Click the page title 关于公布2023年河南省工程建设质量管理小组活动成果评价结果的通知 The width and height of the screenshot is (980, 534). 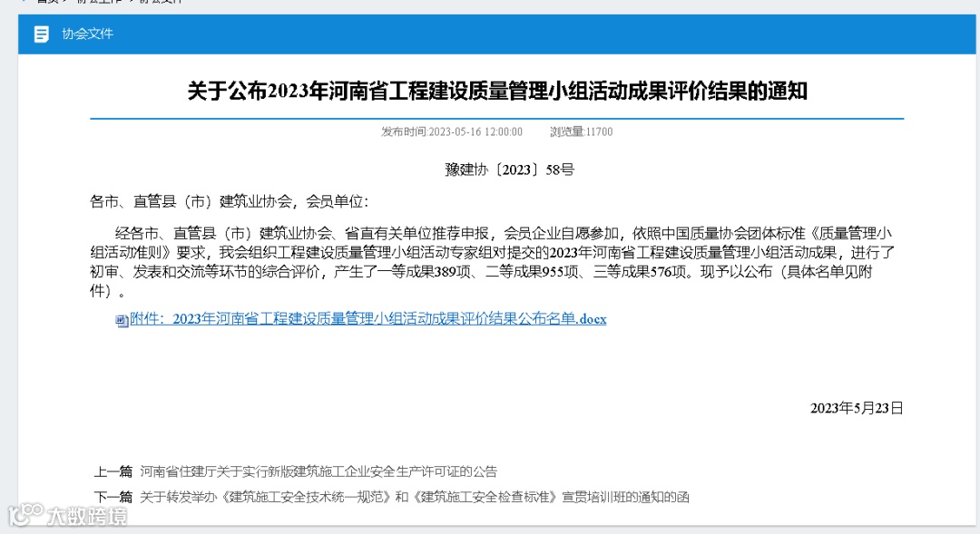(x=497, y=92)
